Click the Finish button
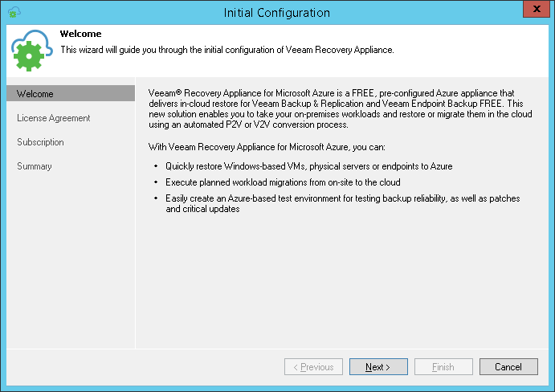This screenshot has width=555, height=392. [443, 367]
